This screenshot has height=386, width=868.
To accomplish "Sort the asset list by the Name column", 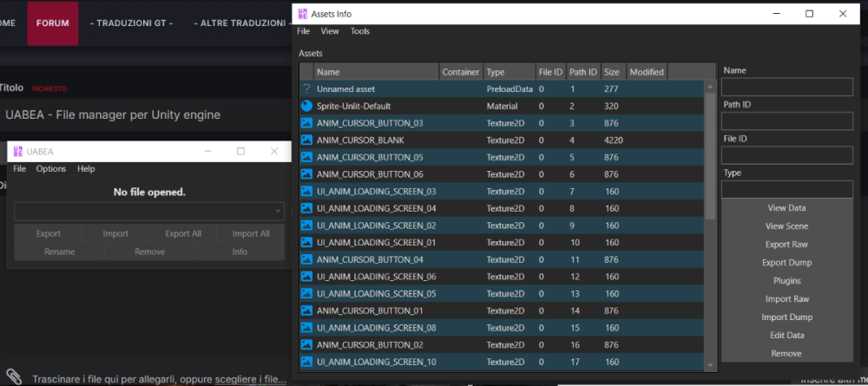I will pyautogui.click(x=377, y=72).
